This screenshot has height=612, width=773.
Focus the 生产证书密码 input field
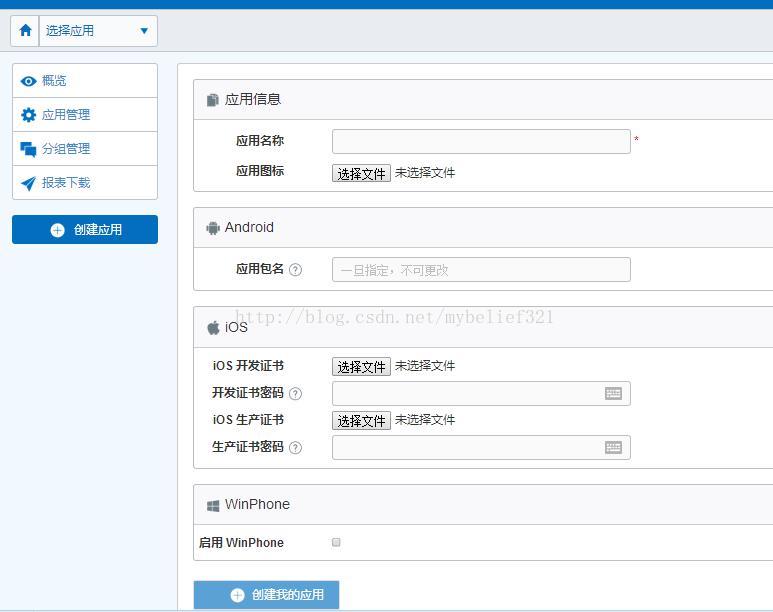481,447
